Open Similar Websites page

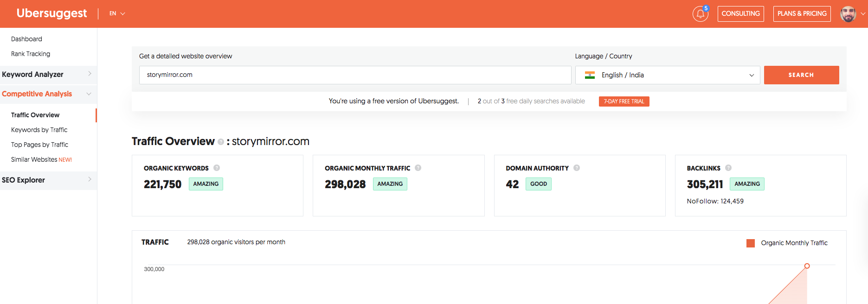coord(41,159)
